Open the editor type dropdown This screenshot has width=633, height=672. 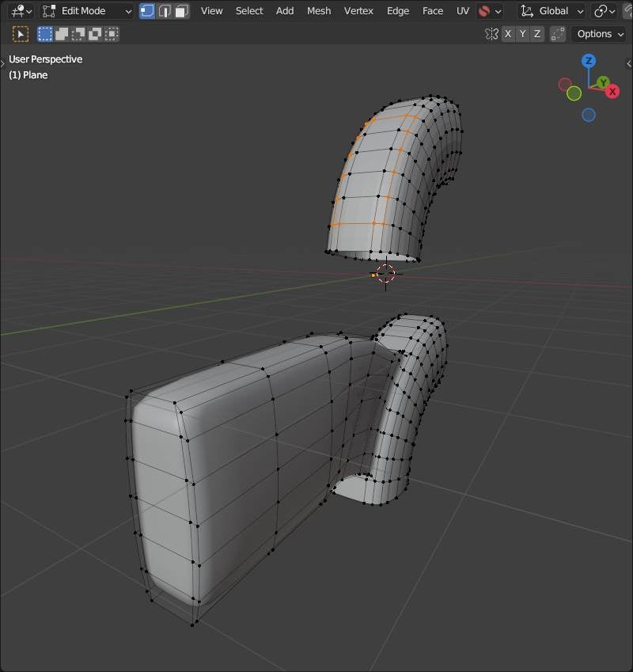21,11
